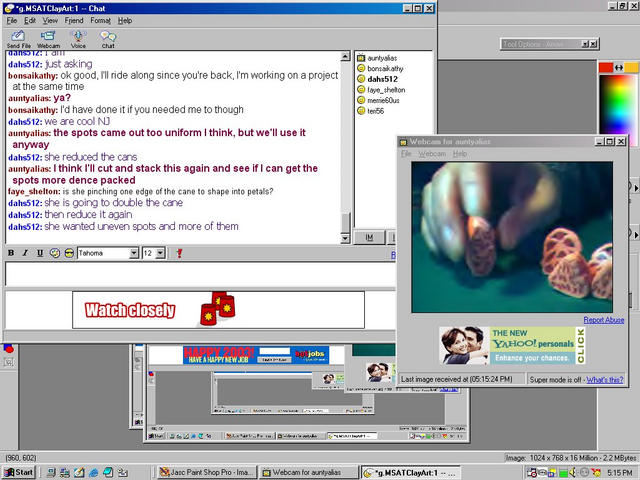Click the Send File toolbar icon

[x=18, y=39]
